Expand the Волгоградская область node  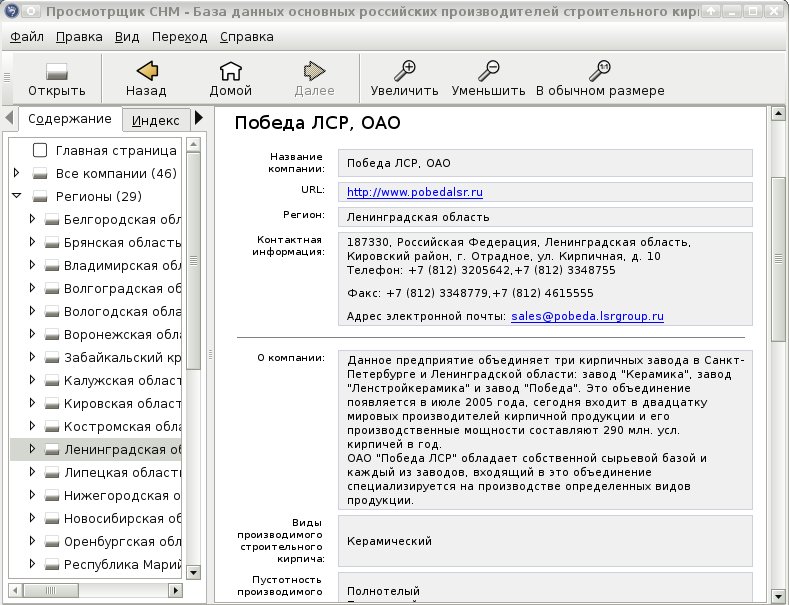(32, 288)
